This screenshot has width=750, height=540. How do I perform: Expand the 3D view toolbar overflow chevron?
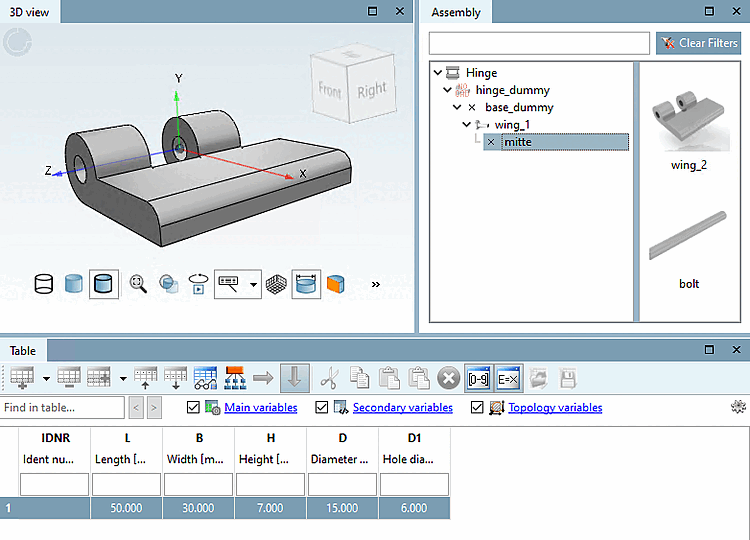376,284
